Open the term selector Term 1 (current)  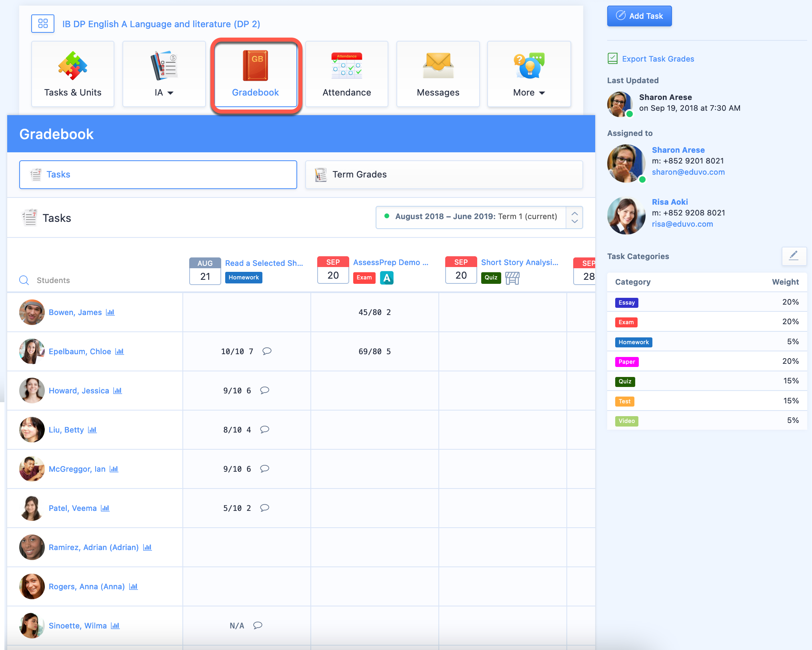pos(479,217)
